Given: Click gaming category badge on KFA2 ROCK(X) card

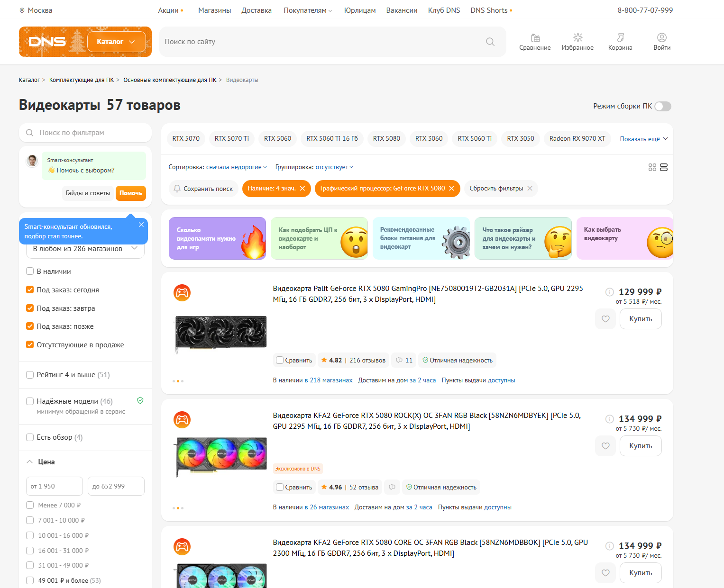Looking at the screenshot, I should tap(182, 420).
